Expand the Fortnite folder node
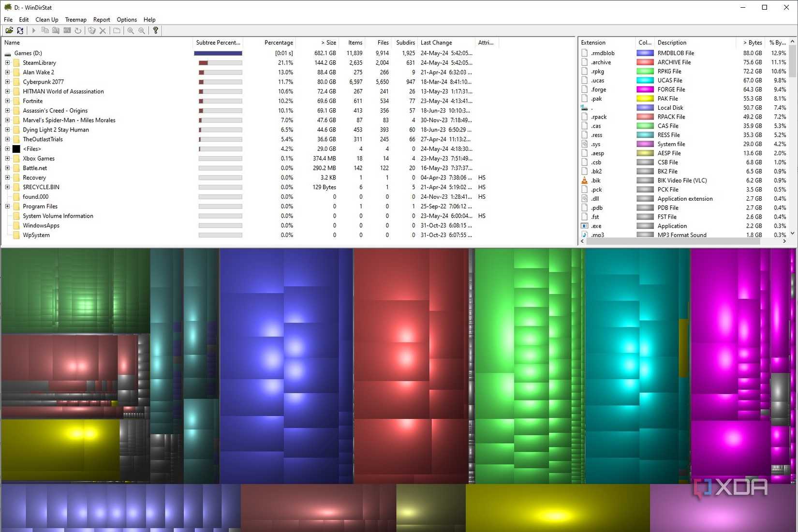Image resolution: width=798 pixels, height=532 pixels. click(7, 101)
